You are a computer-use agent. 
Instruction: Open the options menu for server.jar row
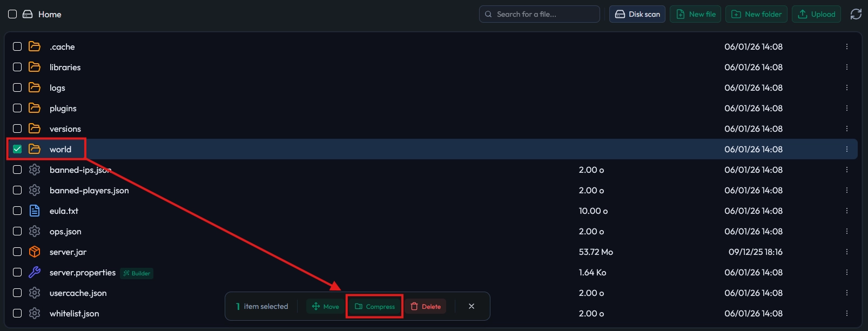tap(846, 252)
